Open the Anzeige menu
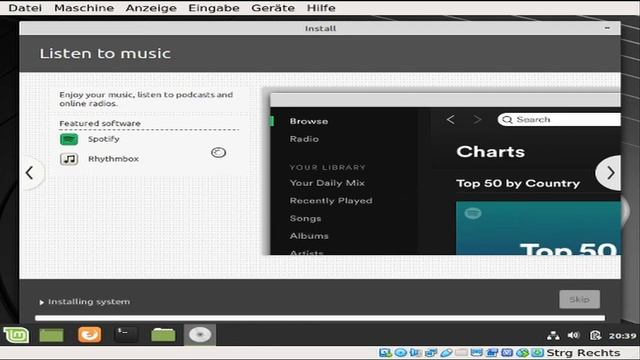Image resolution: width=640 pixels, height=360 pixels. click(x=151, y=8)
